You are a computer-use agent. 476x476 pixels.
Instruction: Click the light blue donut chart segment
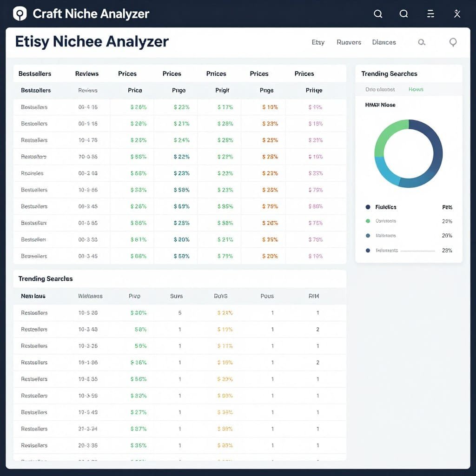click(384, 172)
